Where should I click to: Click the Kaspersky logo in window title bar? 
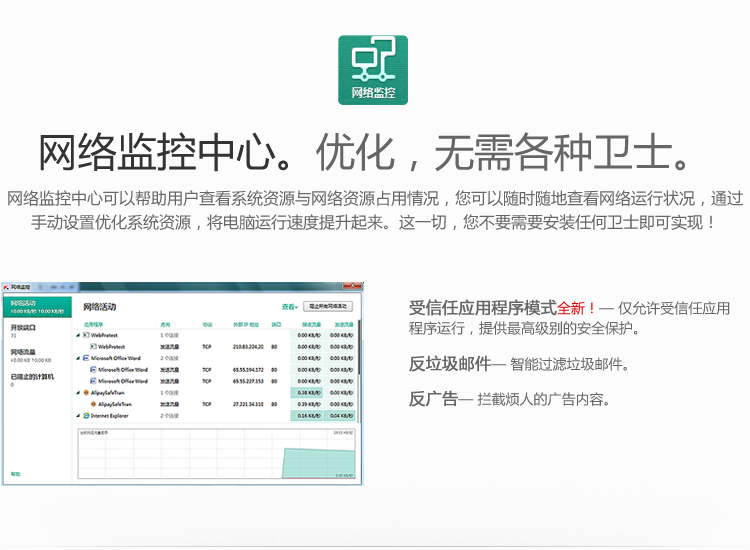[6, 287]
